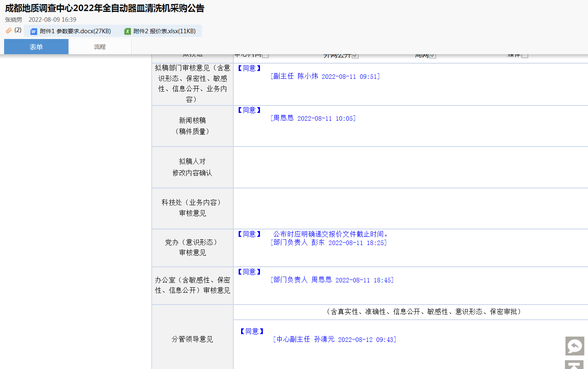Click 孙清元 approval signature in 分管领导意见
The width and height of the screenshot is (588, 369).
(x=334, y=339)
